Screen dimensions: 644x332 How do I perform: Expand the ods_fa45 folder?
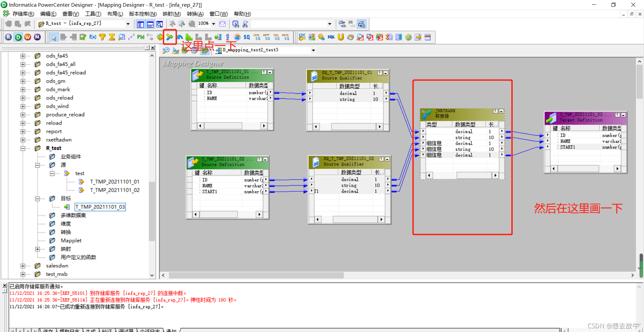pyautogui.click(x=23, y=56)
